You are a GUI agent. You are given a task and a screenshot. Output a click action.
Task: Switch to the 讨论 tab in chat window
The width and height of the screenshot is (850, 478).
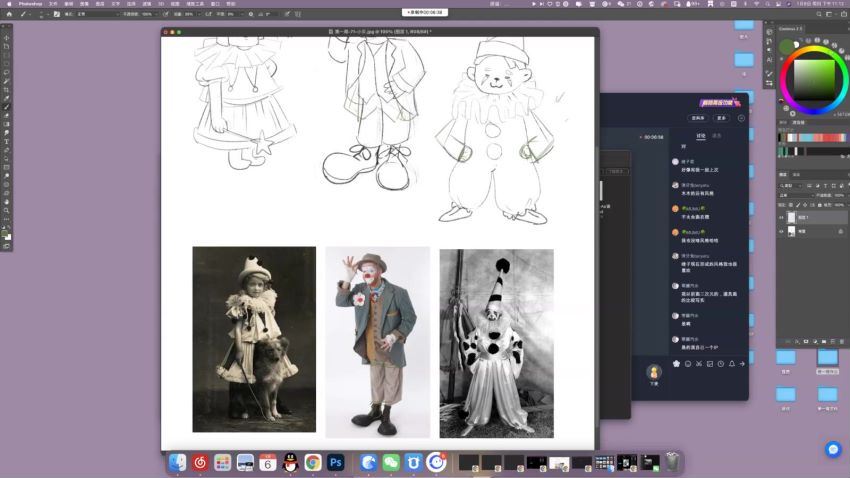pyautogui.click(x=701, y=135)
